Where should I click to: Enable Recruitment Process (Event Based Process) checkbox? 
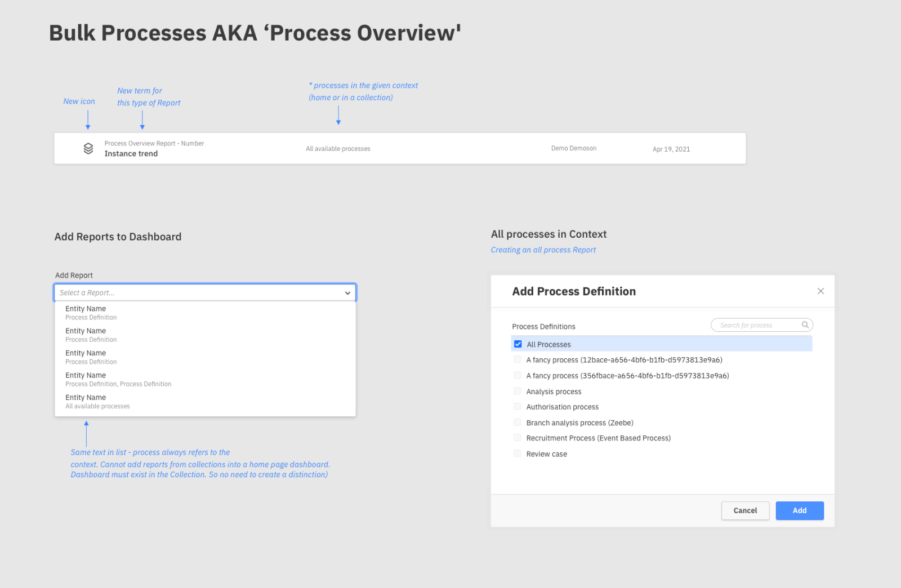click(518, 438)
